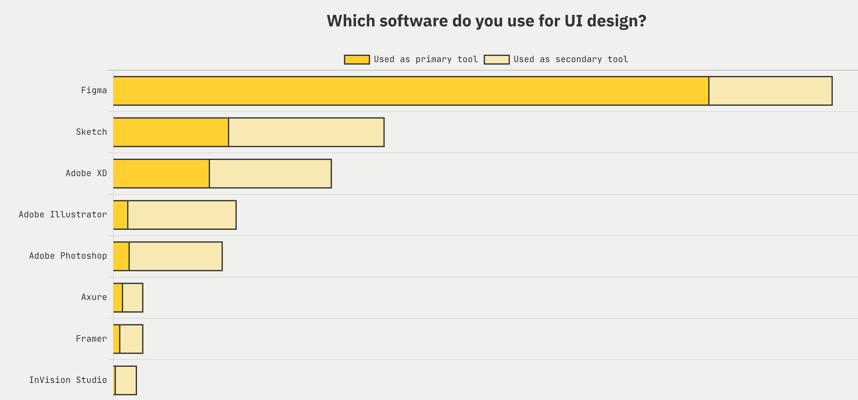Image resolution: width=858 pixels, height=400 pixels.
Task: Click the pale secondary tool legend swatch
Action: click(496, 60)
